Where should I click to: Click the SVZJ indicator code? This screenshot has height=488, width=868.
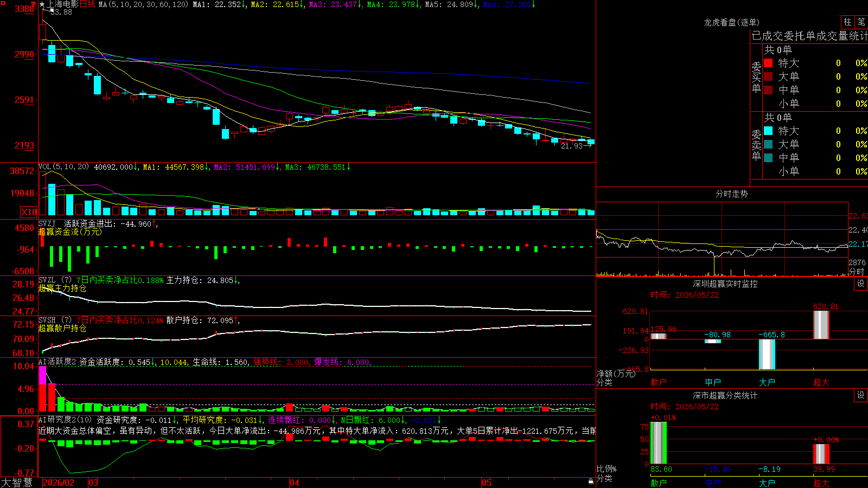coord(47,223)
